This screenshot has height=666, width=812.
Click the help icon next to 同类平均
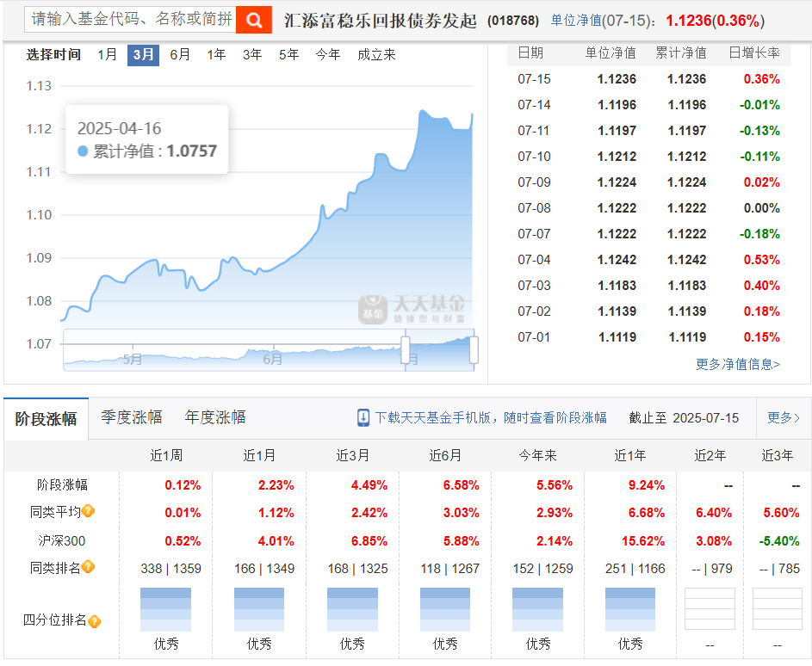pyautogui.click(x=89, y=511)
